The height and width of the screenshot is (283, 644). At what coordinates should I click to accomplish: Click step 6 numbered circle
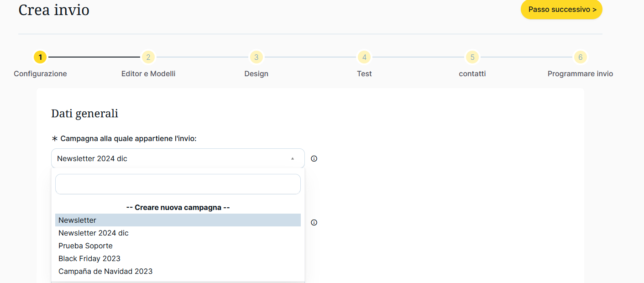coord(580,57)
